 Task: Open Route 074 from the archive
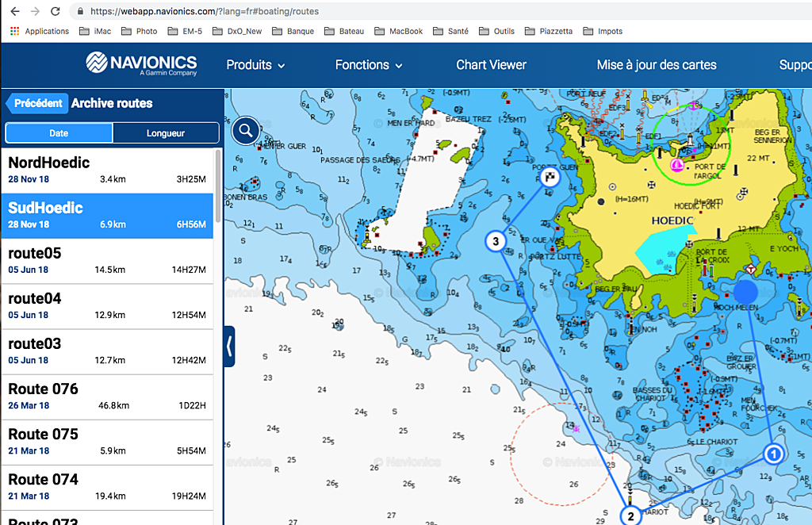pos(107,488)
